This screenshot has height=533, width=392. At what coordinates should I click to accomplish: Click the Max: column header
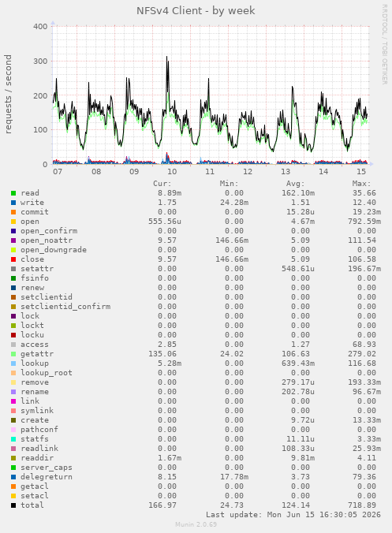pos(361,184)
